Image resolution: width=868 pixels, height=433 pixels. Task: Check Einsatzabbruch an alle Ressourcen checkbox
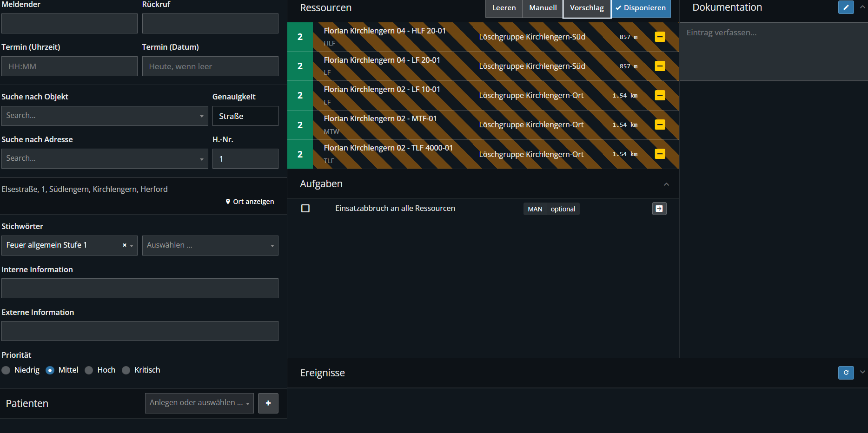pyautogui.click(x=305, y=209)
